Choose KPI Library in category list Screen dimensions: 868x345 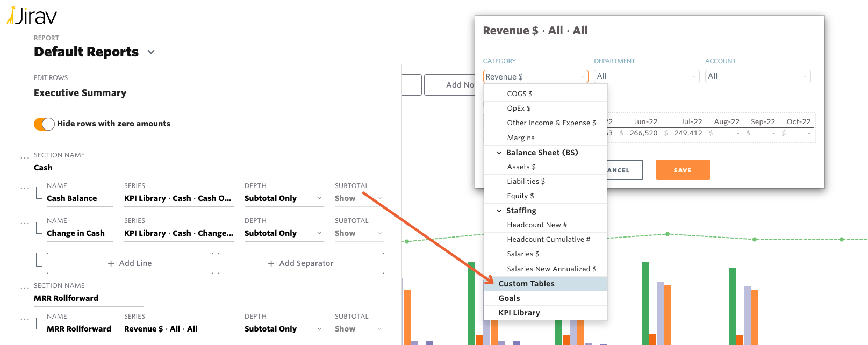pos(519,313)
